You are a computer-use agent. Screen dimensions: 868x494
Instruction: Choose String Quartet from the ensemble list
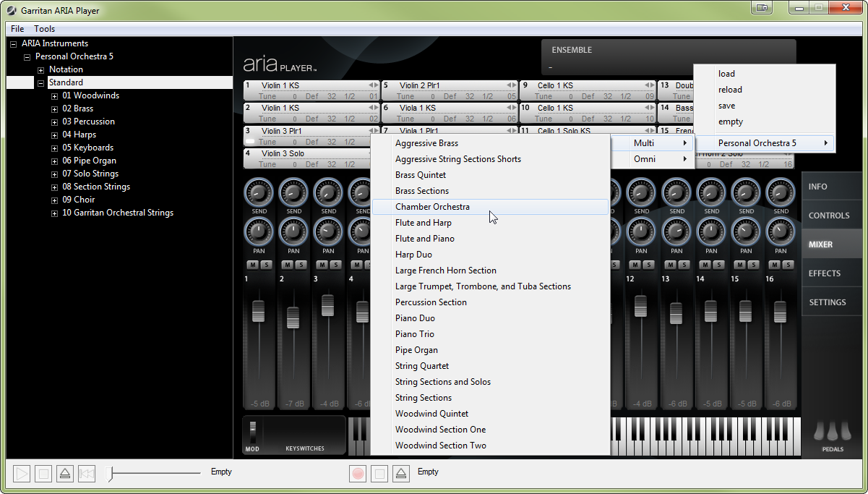point(490,366)
